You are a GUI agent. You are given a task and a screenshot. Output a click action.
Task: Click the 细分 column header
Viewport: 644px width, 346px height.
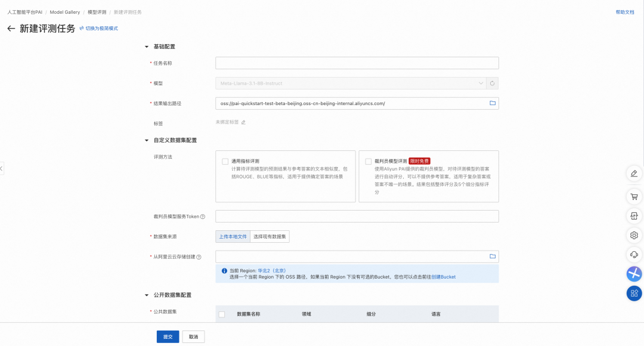371,314
